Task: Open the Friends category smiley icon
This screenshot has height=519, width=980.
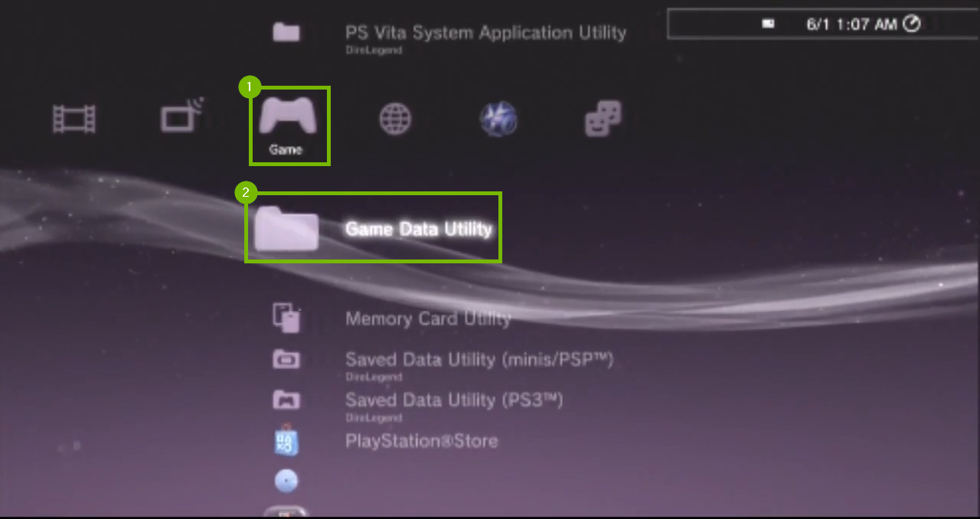Action: tap(602, 119)
